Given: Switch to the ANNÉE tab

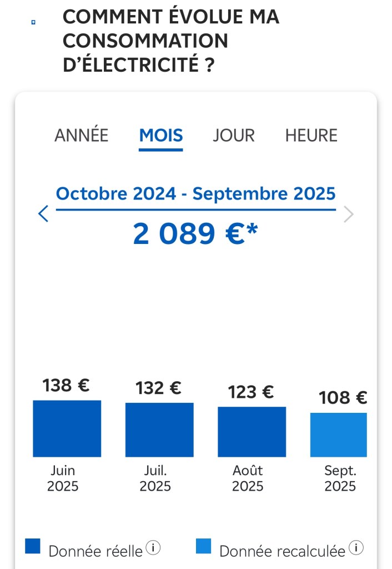Looking at the screenshot, I should coord(81,135).
